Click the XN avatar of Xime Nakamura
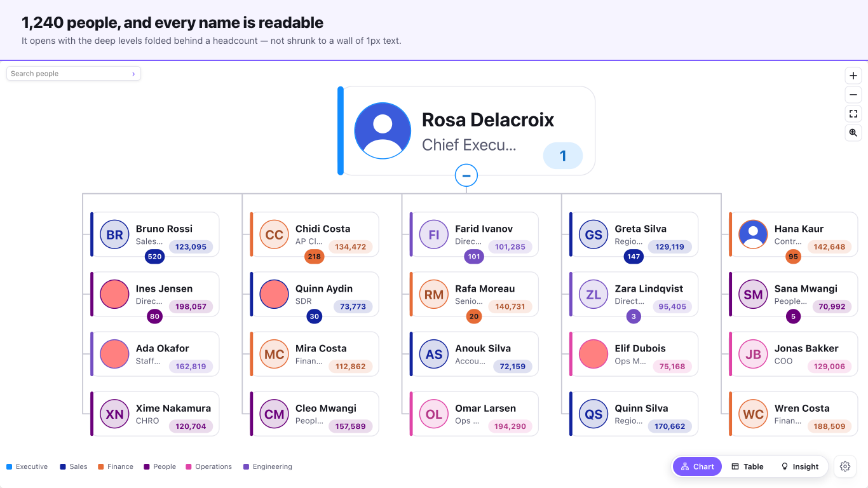 tap(114, 414)
